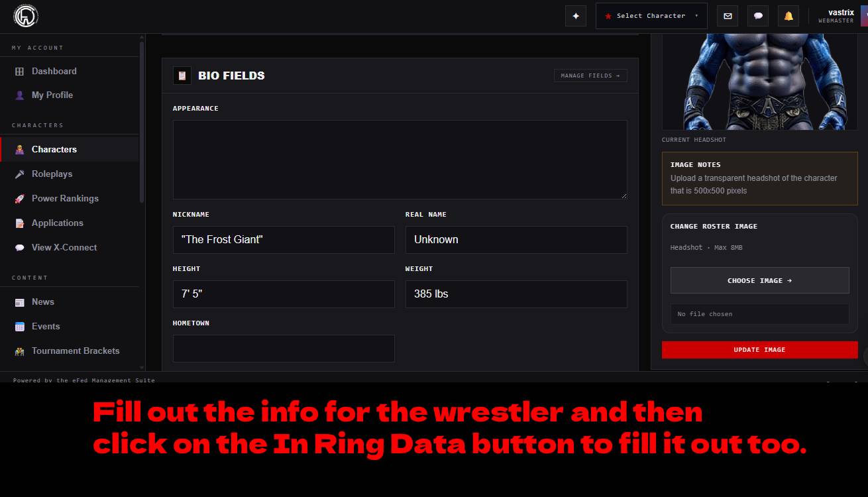Click the empty Hometown input field
The height and width of the screenshot is (497, 868).
[284, 349]
